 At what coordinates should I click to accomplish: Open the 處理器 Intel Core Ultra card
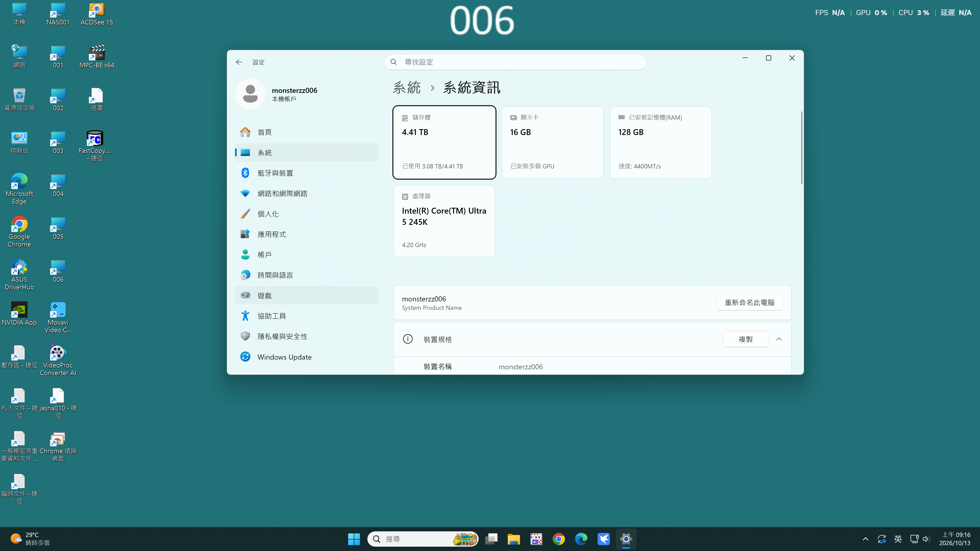(x=444, y=221)
